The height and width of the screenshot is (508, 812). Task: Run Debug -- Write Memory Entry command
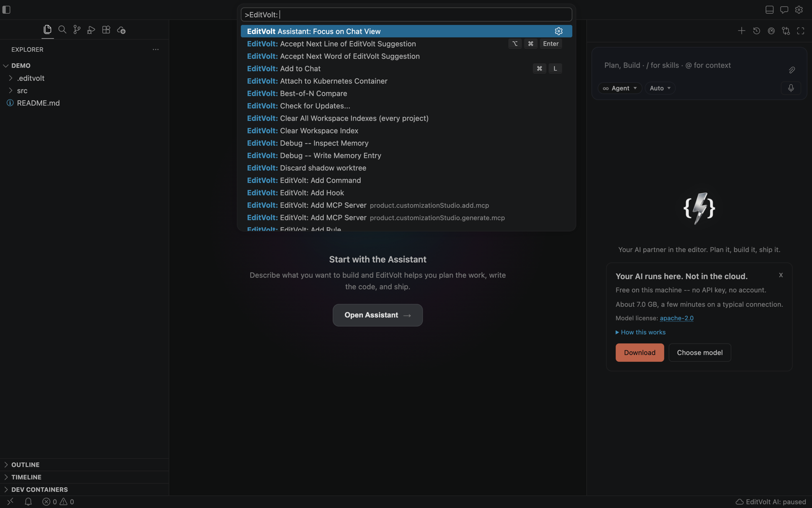tap(407, 155)
